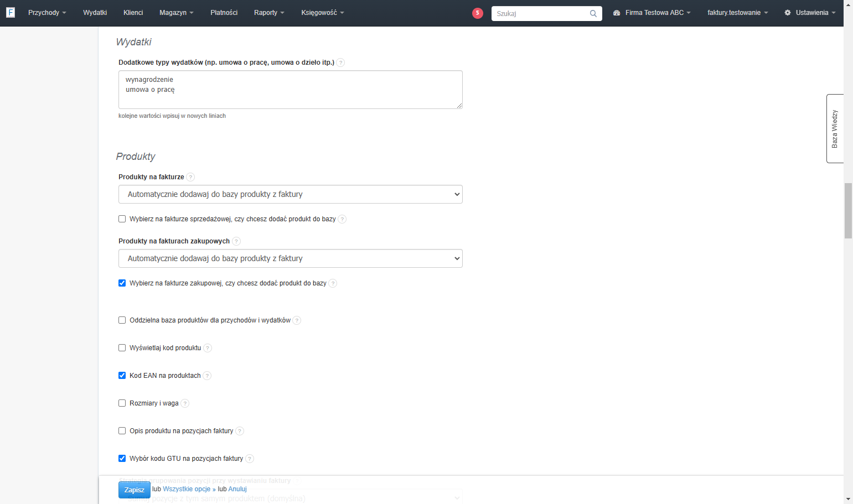The width and height of the screenshot is (853, 504).
Task: Click the search magnifier icon
Action: (x=593, y=13)
